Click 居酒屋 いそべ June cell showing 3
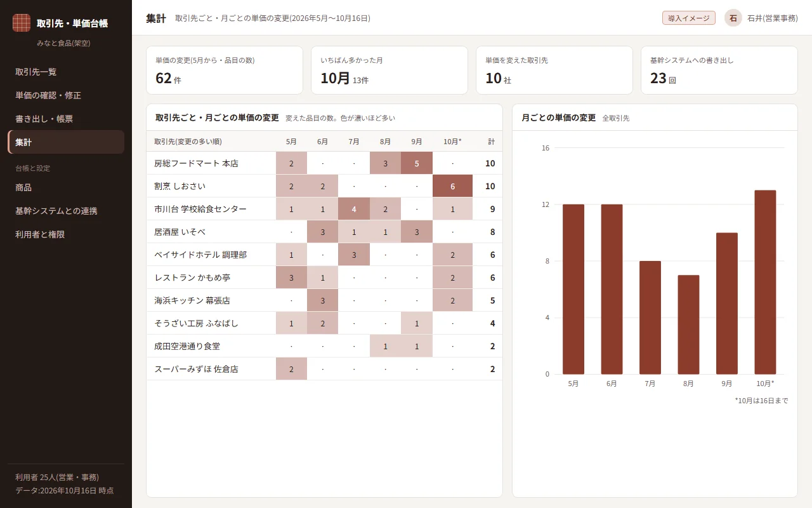The height and width of the screenshot is (508, 812). [x=322, y=232]
